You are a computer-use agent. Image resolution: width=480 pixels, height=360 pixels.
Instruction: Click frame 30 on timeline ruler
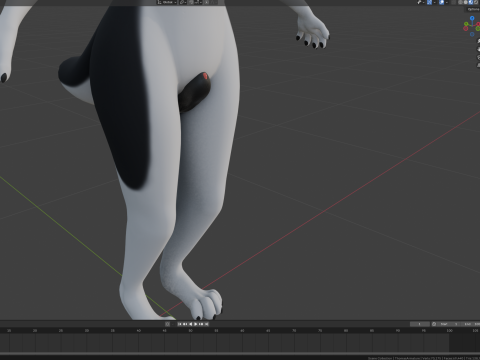[87, 331]
